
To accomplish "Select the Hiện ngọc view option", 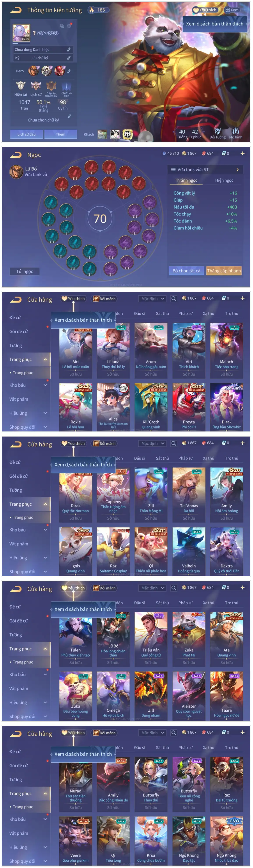I will point(224,180).
